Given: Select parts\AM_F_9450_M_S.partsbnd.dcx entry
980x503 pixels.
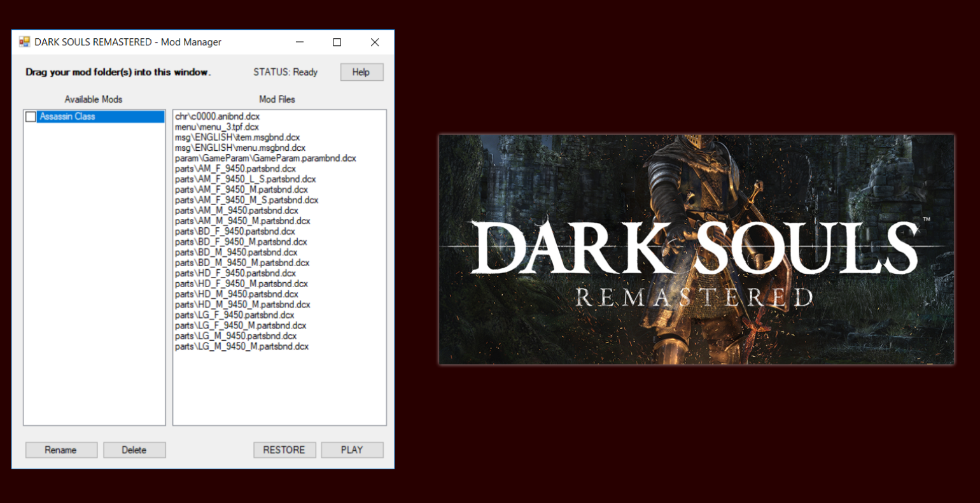Looking at the screenshot, I should 247,200.
